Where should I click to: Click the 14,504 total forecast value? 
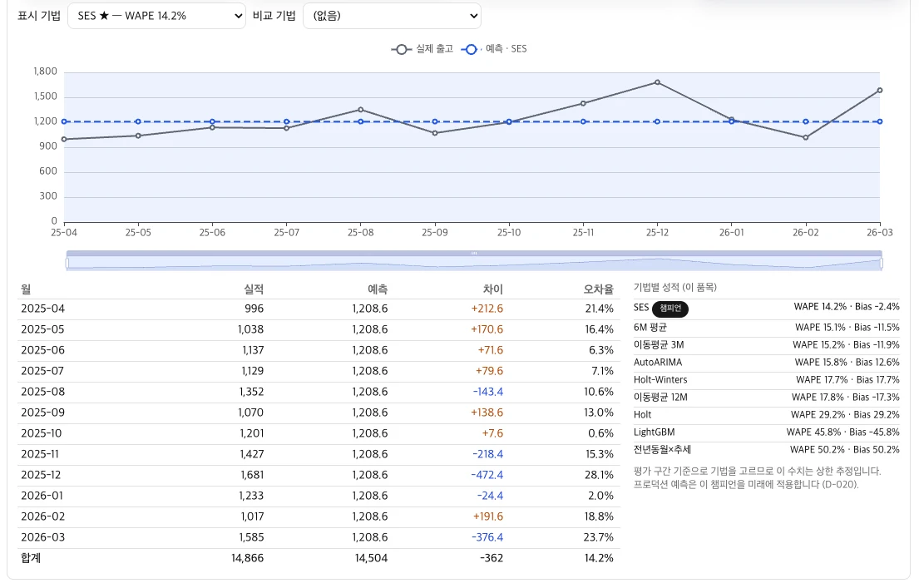coord(371,559)
